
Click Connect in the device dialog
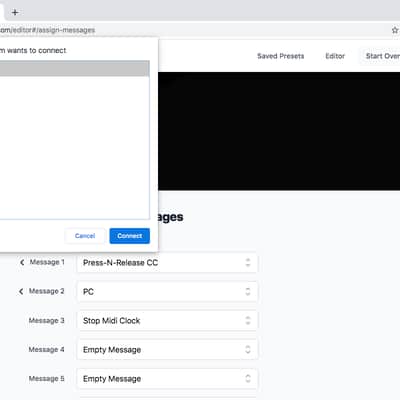(130, 236)
